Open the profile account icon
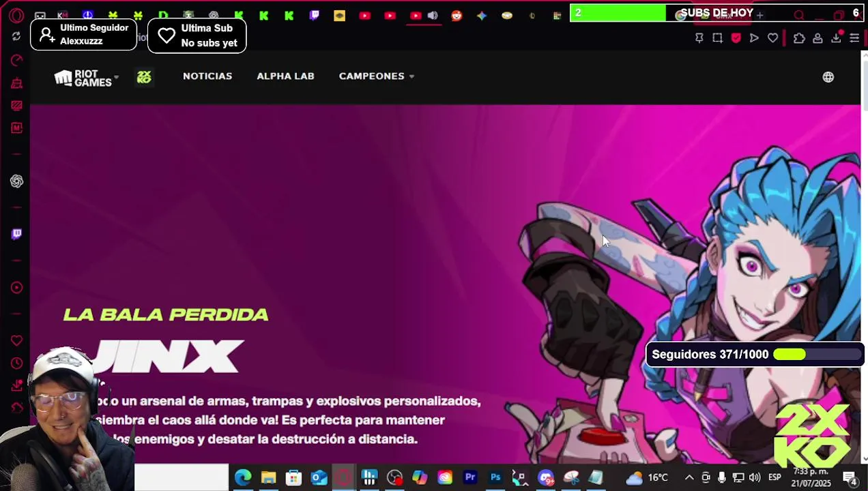The height and width of the screenshot is (491, 868). (x=818, y=38)
